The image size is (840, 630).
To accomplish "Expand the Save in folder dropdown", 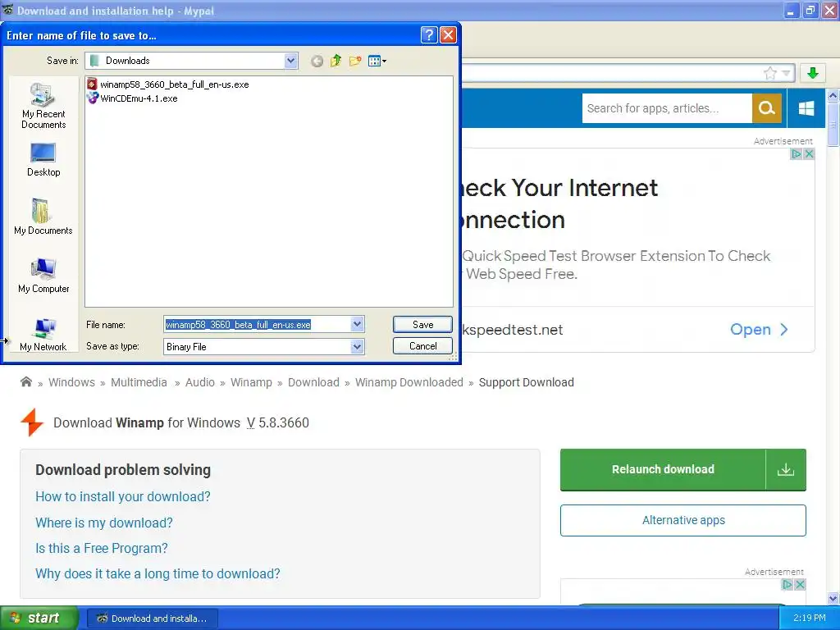I will (291, 61).
